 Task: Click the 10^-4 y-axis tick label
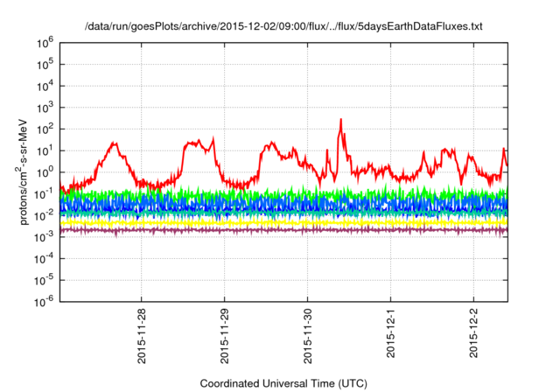tap(44, 259)
